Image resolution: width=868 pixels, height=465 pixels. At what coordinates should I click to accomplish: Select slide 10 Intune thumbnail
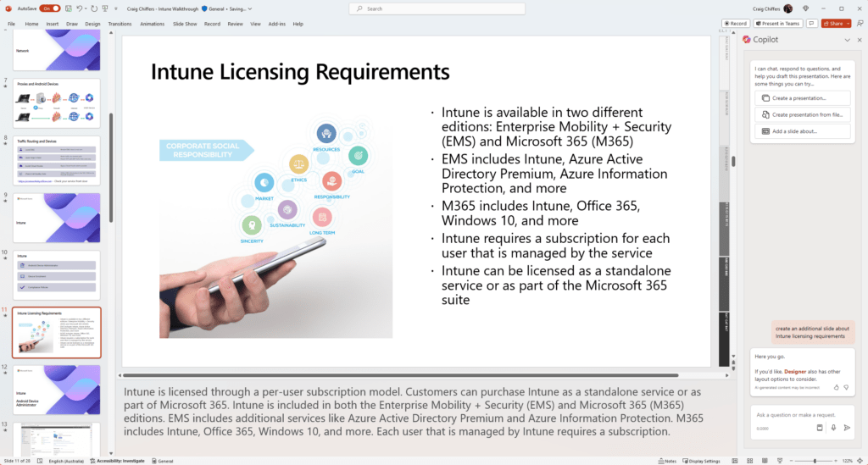point(57,275)
